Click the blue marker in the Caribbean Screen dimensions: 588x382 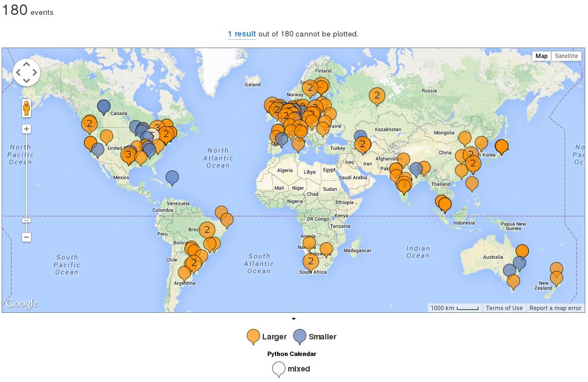(x=172, y=177)
